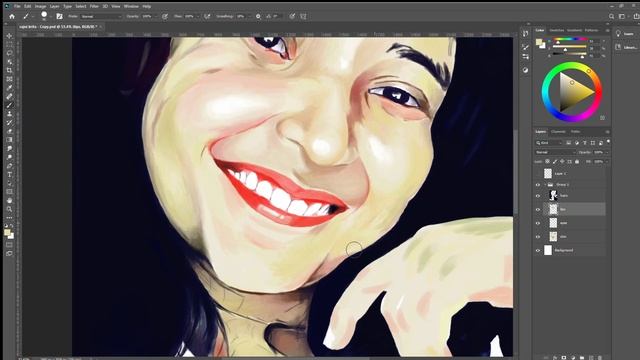Open the brush Mode dropdown
Image resolution: width=640 pixels, height=360 pixels.
(101, 16)
